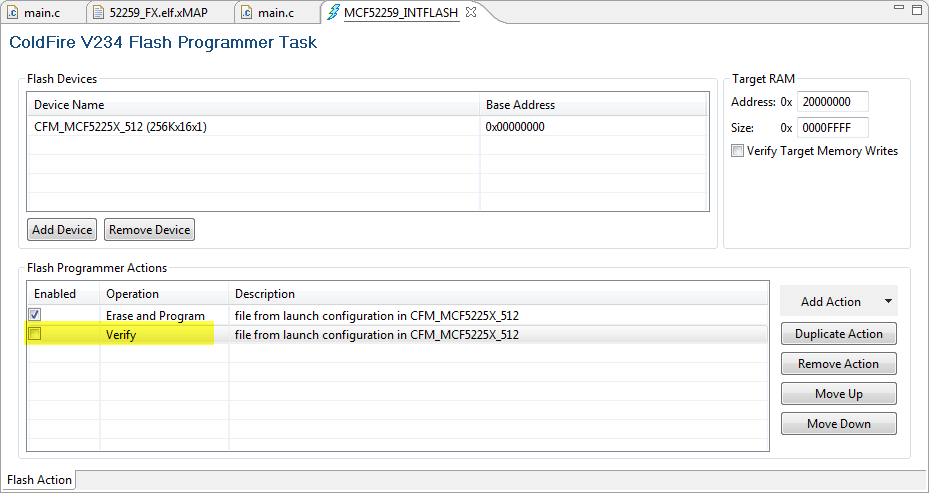
Task: Close the MCF52259_INTFLASH editor tab
Action: (471, 12)
